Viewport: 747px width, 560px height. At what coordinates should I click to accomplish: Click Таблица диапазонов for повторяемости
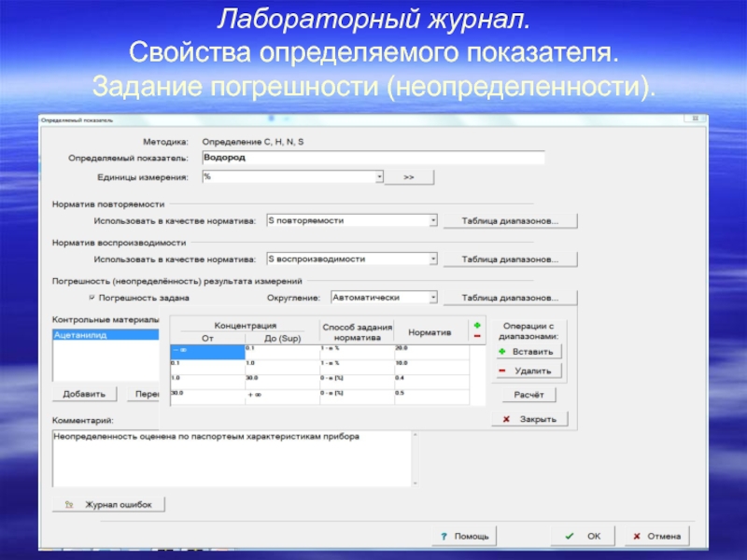(509, 221)
